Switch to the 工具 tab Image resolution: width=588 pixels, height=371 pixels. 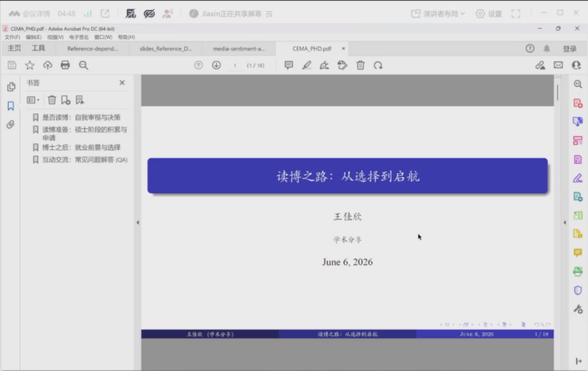click(x=38, y=48)
